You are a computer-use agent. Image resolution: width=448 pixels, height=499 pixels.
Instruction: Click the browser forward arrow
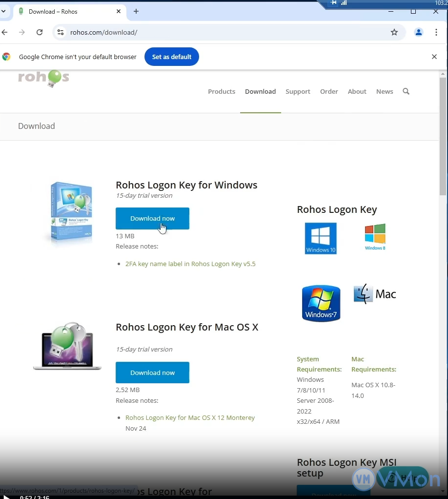click(x=21, y=32)
